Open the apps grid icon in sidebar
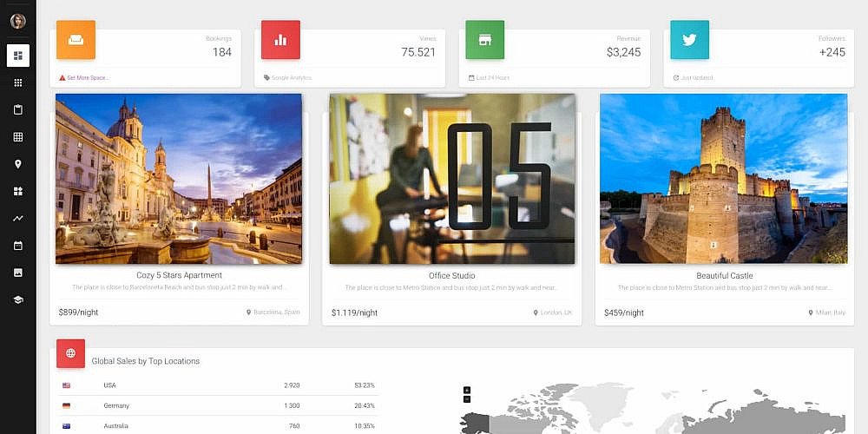868x434 pixels. 17,83
